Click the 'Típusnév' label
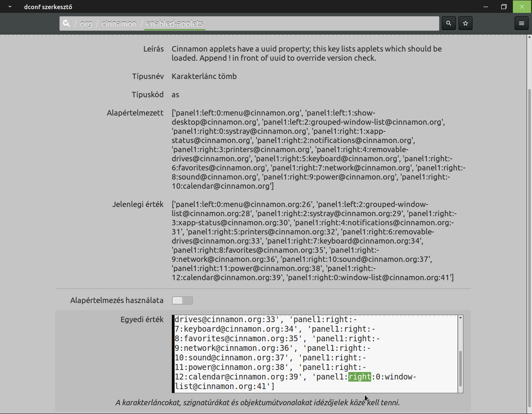 pyautogui.click(x=148, y=76)
